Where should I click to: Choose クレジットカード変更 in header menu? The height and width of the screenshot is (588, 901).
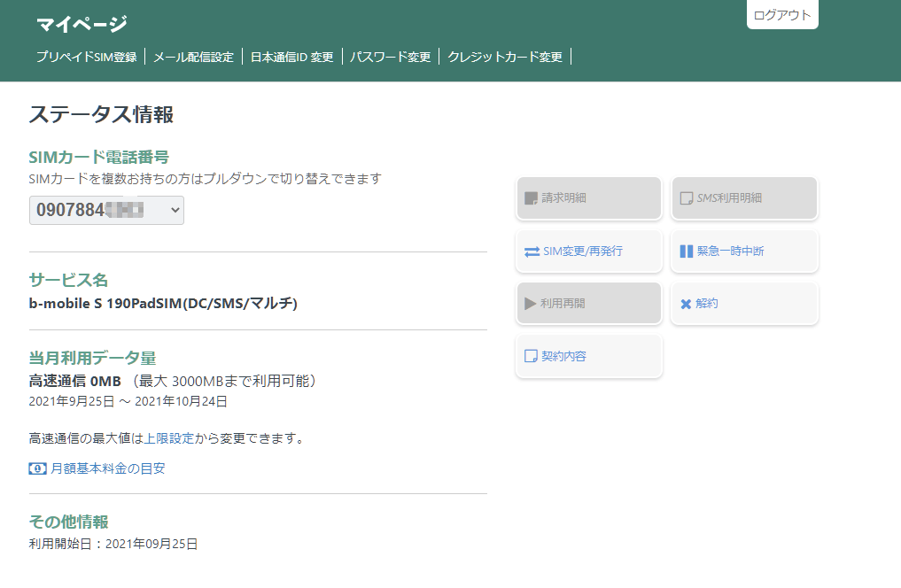[505, 58]
